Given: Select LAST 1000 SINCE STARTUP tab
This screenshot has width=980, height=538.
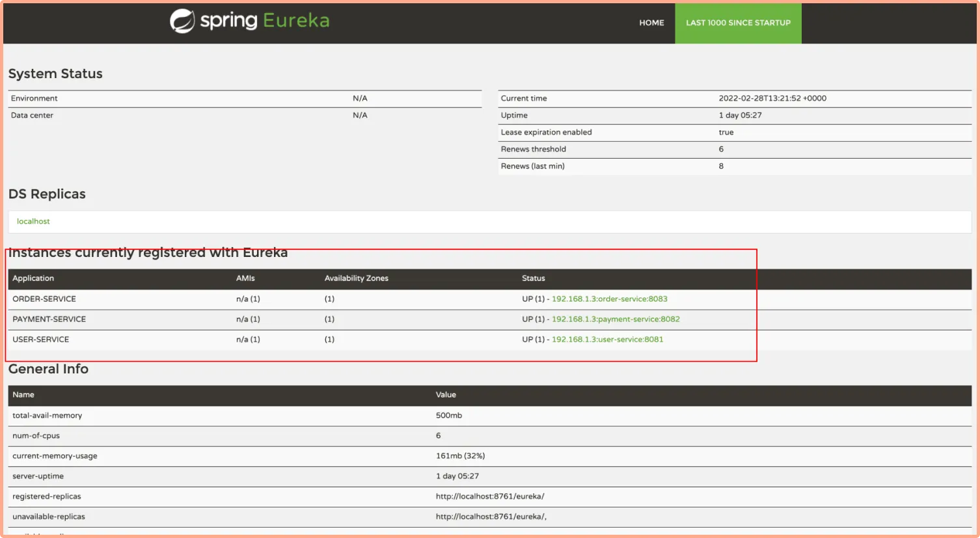Looking at the screenshot, I should (x=738, y=23).
